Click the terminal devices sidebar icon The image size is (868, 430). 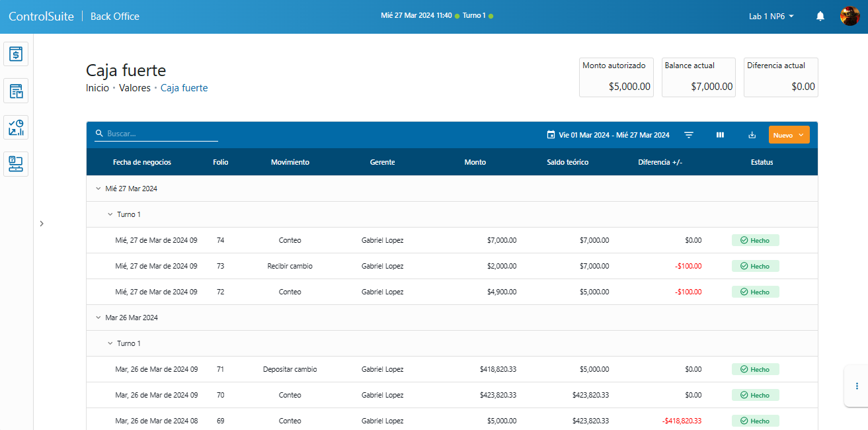tap(17, 163)
